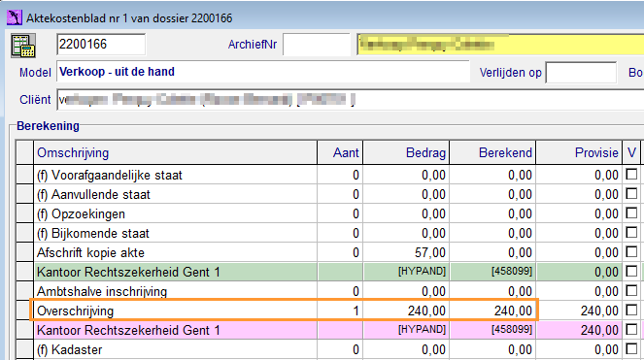Select the cell Ambtshalve inschrijving
The height and width of the screenshot is (360, 644).
coord(176,291)
